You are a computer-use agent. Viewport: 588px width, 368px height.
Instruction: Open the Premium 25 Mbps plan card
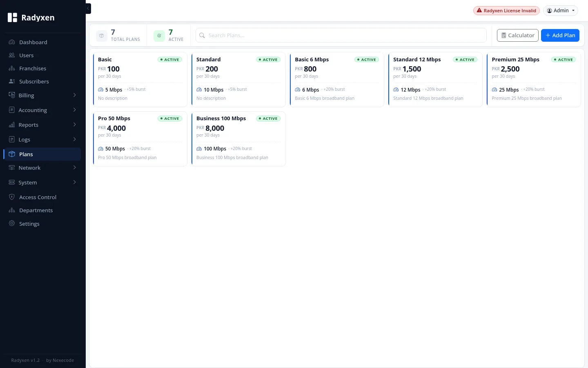tap(534, 80)
